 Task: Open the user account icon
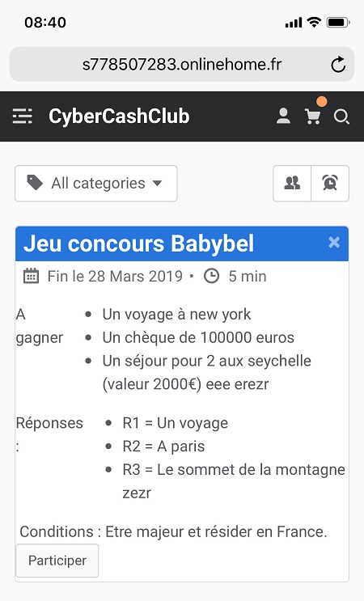pyautogui.click(x=283, y=116)
